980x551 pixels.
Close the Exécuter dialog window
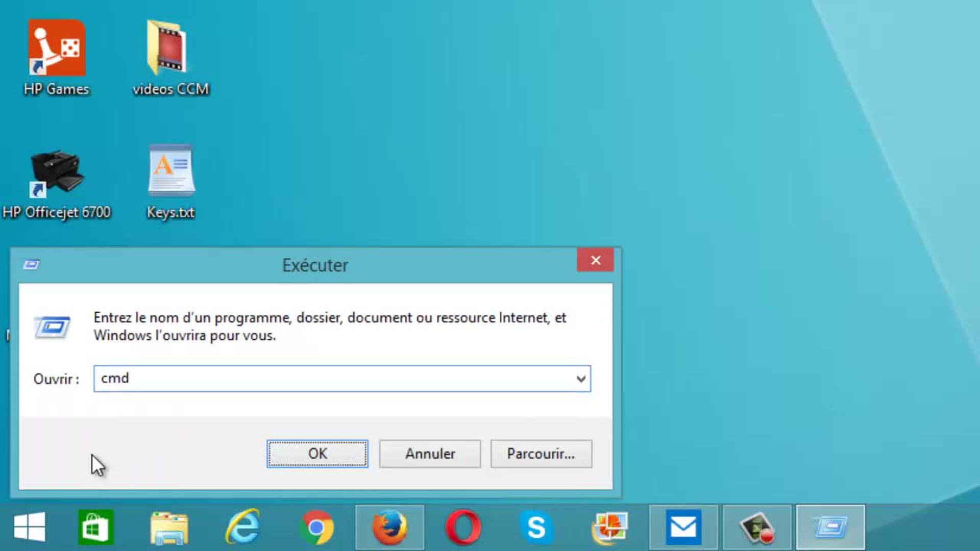tap(595, 260)
